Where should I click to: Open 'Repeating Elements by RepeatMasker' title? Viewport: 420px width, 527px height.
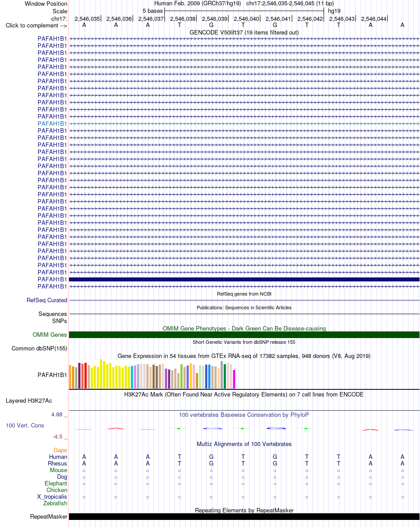[x=244, y=510]
